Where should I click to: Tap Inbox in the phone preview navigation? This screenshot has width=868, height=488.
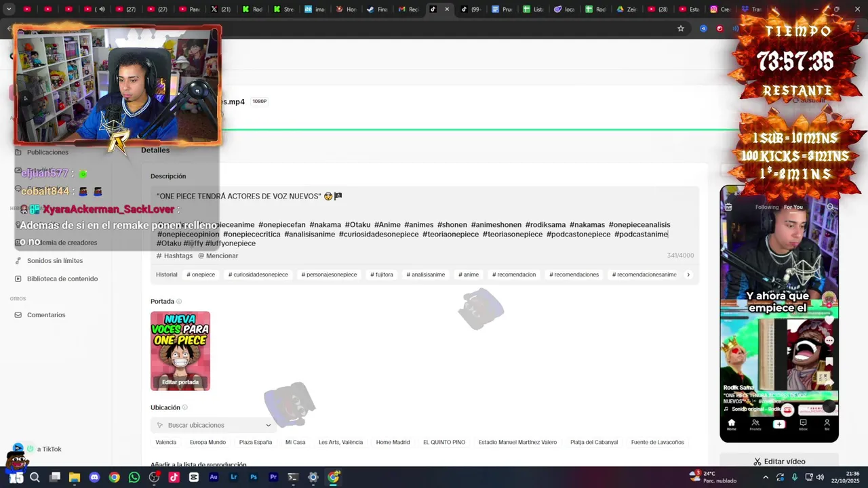803,424
